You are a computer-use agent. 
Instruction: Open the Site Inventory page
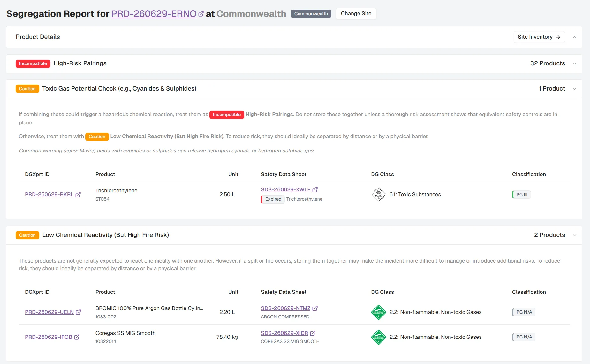[x=539, y=37]
